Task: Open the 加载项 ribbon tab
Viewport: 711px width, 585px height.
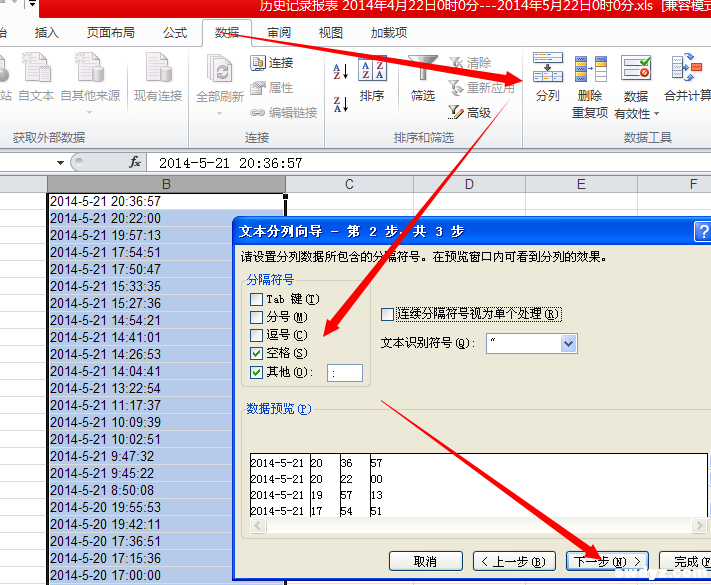Action: (389, 33)
